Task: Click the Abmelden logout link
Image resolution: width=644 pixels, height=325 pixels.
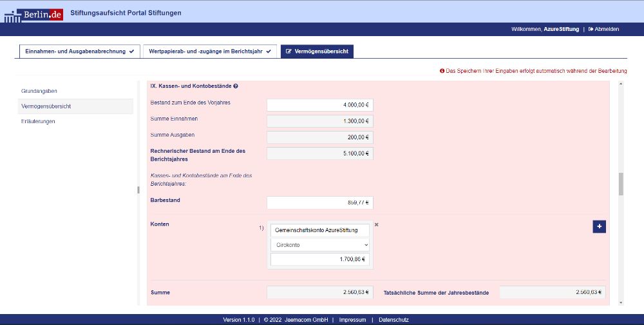Action: (x=603, y=29)
